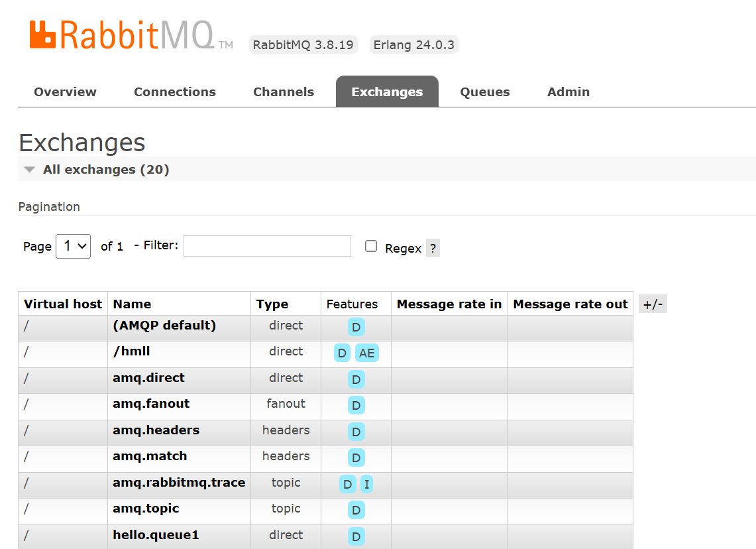
Task: Open the Page number dropdown
Action: tap(74, 246)
